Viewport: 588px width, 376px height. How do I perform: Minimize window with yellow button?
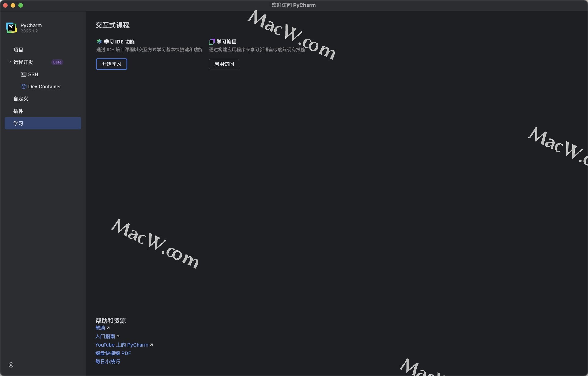point(13,5)
